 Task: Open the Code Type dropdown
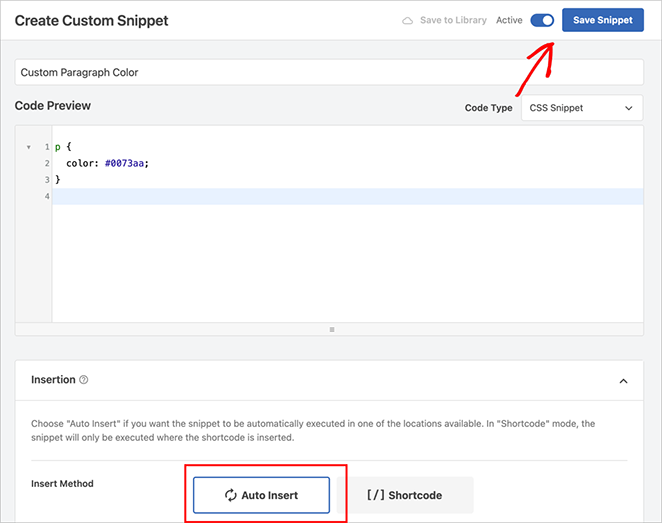[581, 108]
